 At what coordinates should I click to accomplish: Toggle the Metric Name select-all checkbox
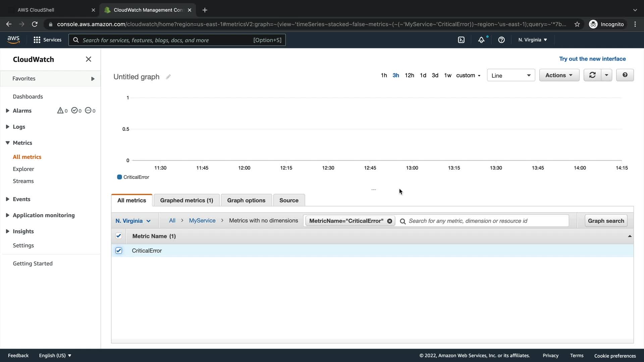tap(119, 236)
